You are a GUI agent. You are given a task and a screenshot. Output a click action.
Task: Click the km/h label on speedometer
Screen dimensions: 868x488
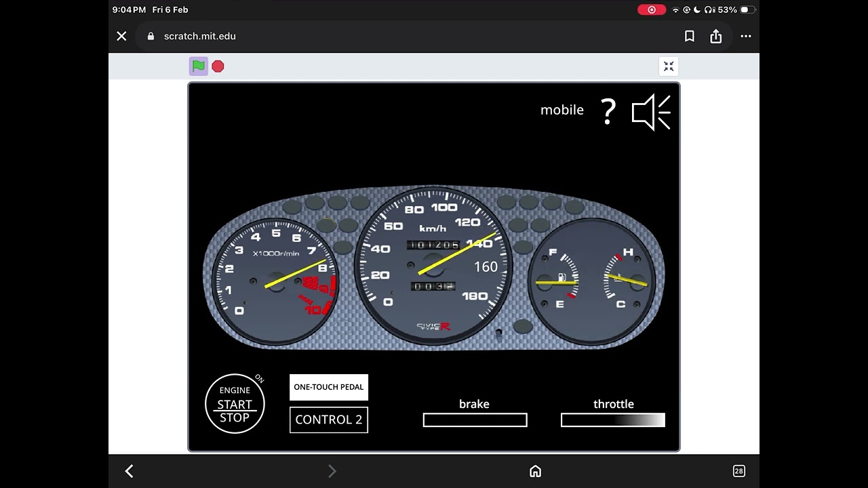[433, 228]
